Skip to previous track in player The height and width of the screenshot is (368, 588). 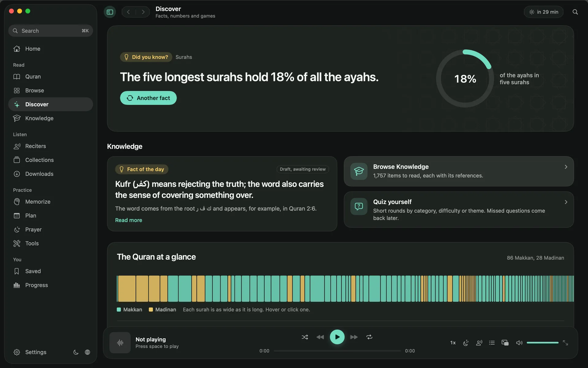point(320,337)
